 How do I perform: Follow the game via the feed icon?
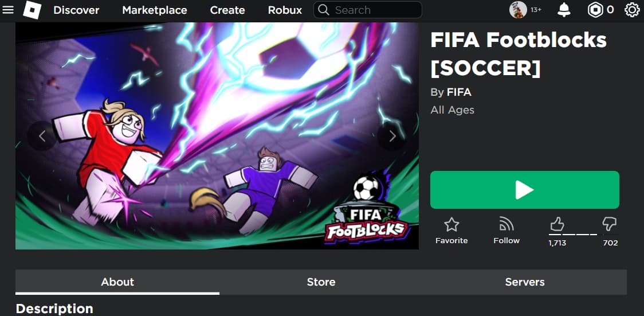tap(506, 224)
